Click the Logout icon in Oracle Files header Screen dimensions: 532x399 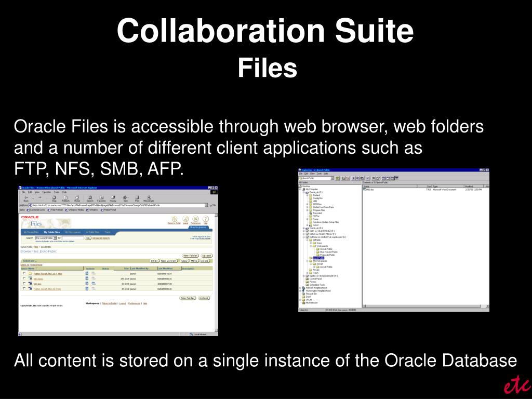(185, 219)
